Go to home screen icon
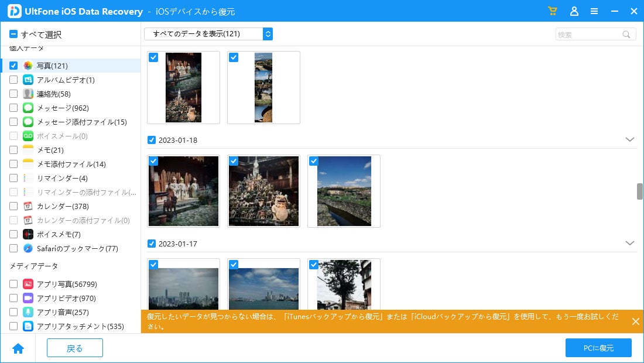This screenshot has width=644, height=363. point(18,348)
